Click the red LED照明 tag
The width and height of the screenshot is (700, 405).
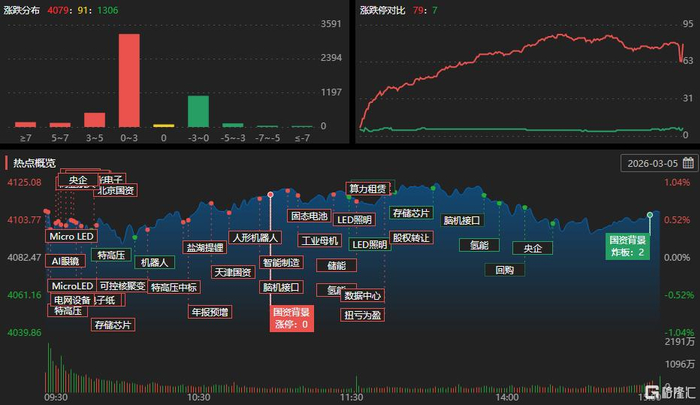(354, 220)
